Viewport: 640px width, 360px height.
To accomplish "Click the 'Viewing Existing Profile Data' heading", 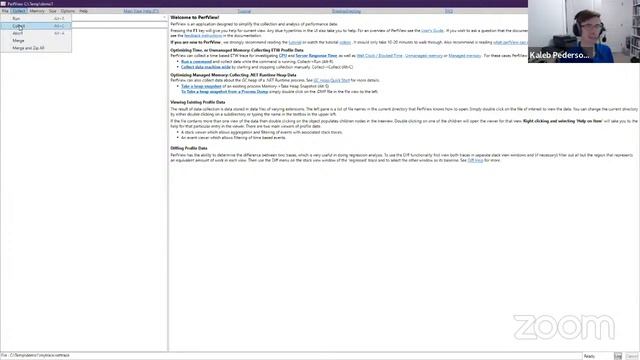I will pos(198,102).
